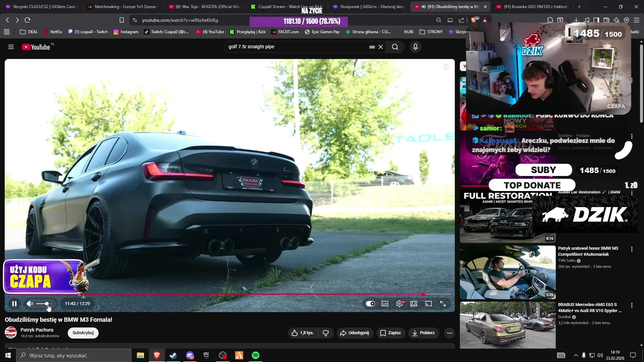The image size is (644, 362).
Task: Open the Patryk Pachura channel link
Action: tap(37, 330)
